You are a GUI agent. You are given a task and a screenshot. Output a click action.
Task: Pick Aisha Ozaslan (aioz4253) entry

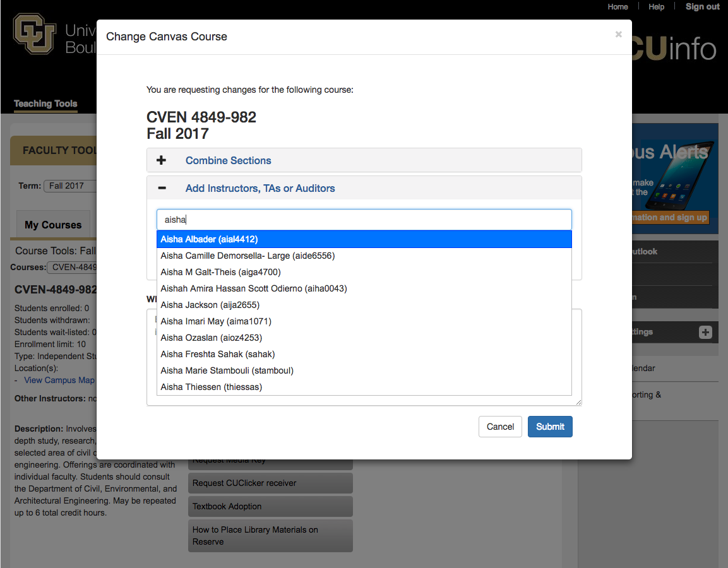click(364, 338)
